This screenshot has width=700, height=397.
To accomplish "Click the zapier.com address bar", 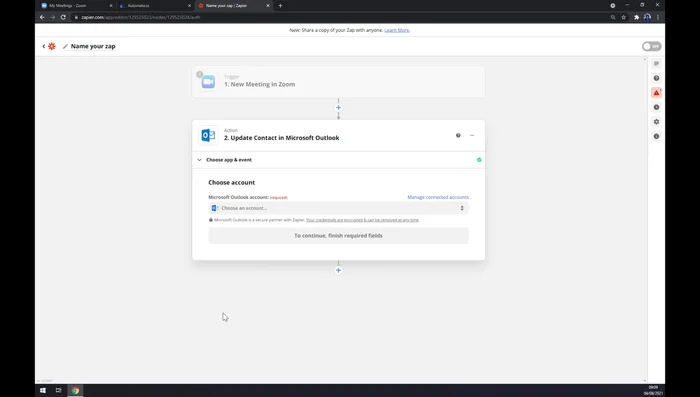I will coord(339,17).
